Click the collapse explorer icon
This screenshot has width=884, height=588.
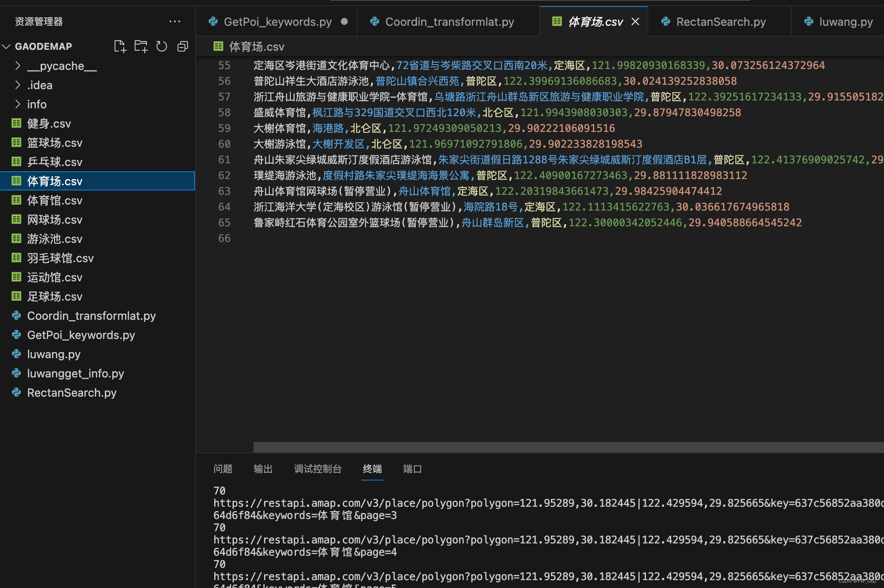(183, 46)
